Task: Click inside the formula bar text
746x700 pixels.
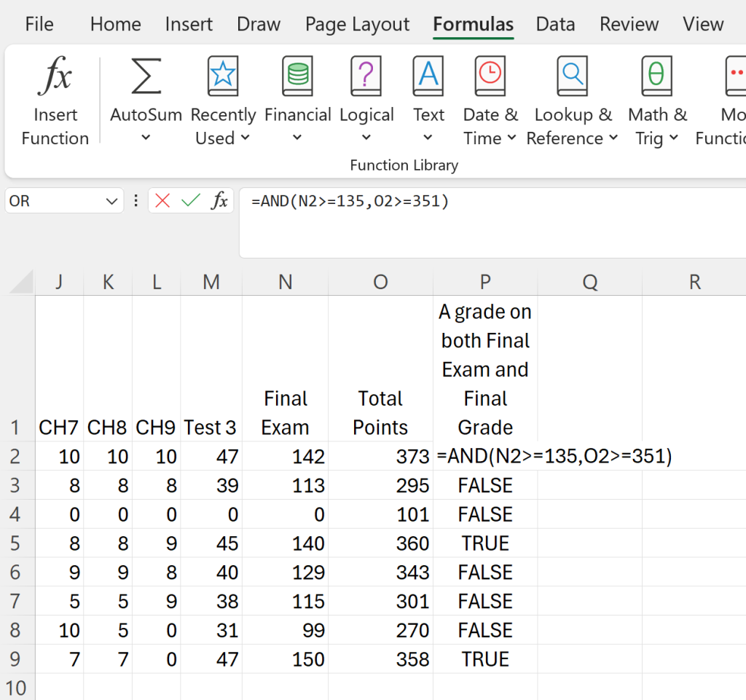Action: [350, 201]
